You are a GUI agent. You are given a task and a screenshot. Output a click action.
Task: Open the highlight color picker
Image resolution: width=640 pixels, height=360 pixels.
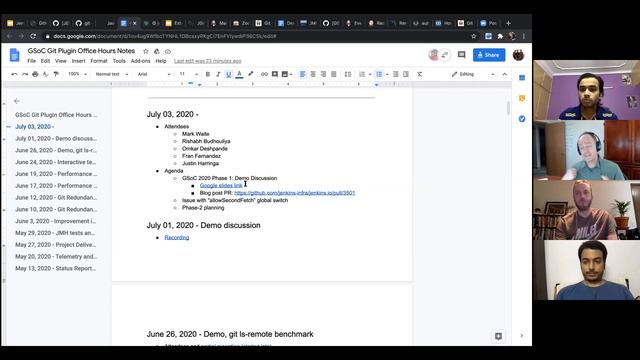point(251,74)
